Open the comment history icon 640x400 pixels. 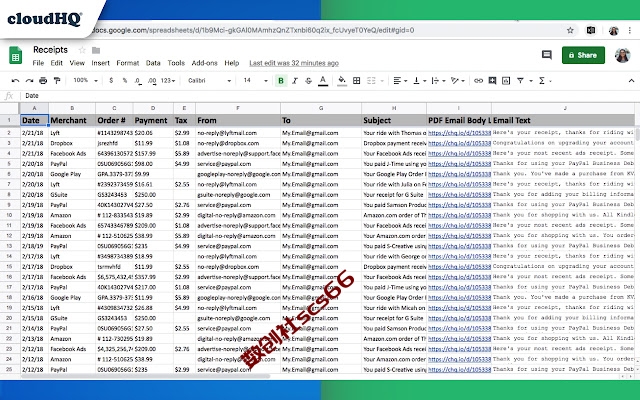[x=547, y=55]
